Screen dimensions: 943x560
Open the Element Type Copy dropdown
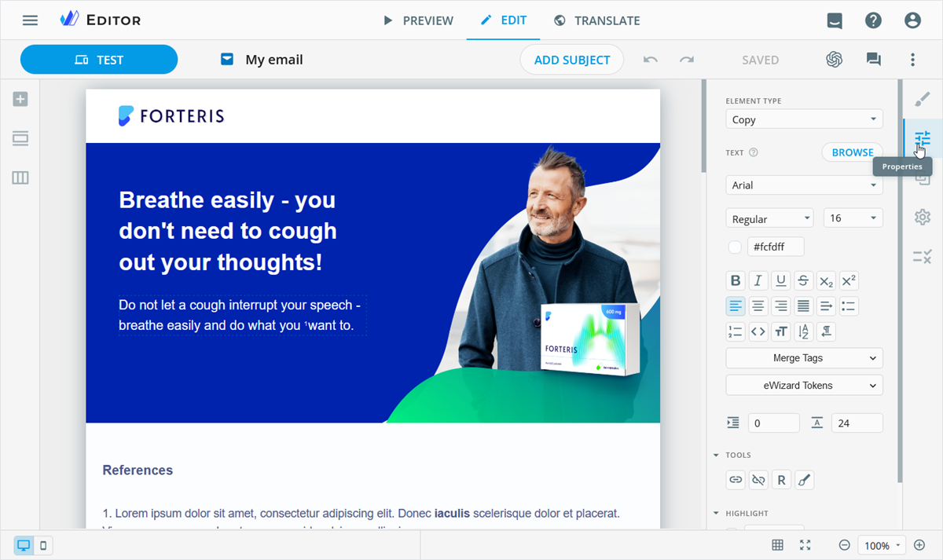pos(804,119)
